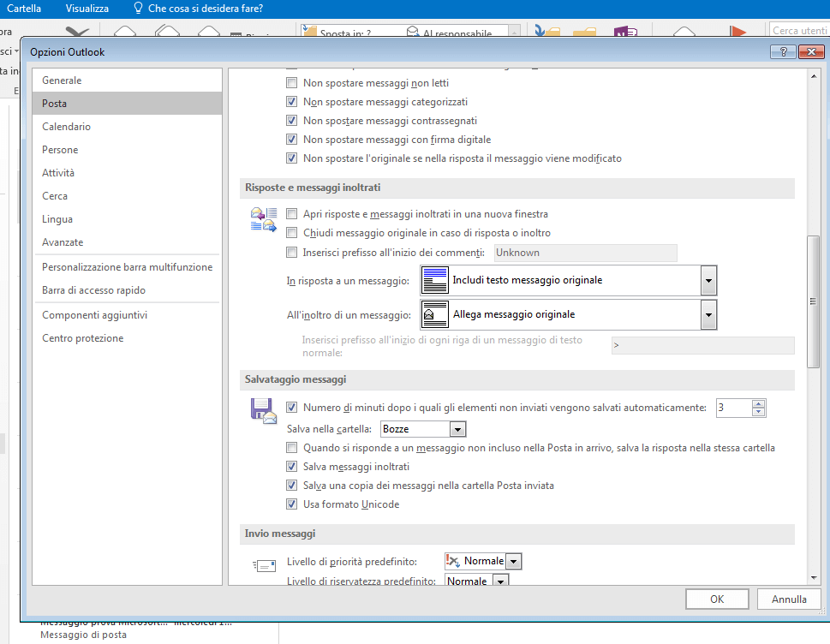The image size is (830, 644).
Task: Enable Apri risposte e messaggi inoltrati in nuova finestra
Action: point(292,214)
